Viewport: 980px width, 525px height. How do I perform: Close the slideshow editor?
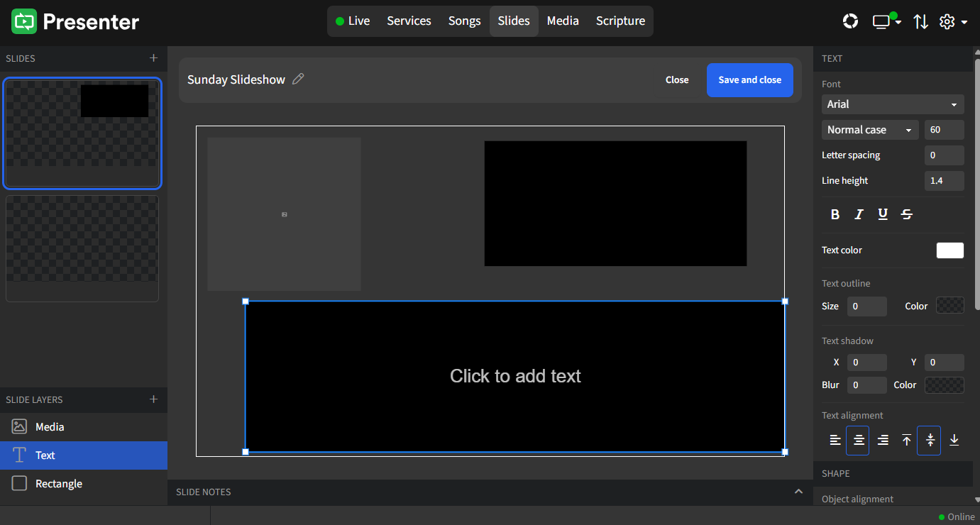[676, 79]
